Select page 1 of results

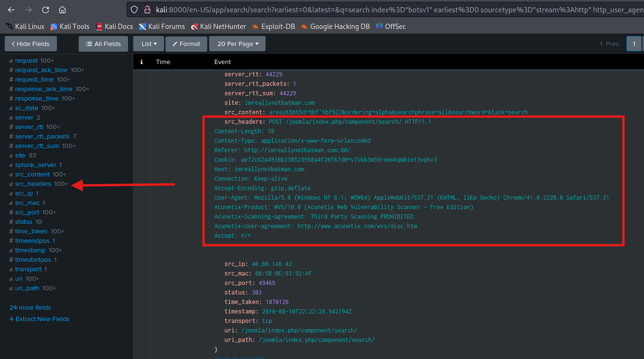634,44
